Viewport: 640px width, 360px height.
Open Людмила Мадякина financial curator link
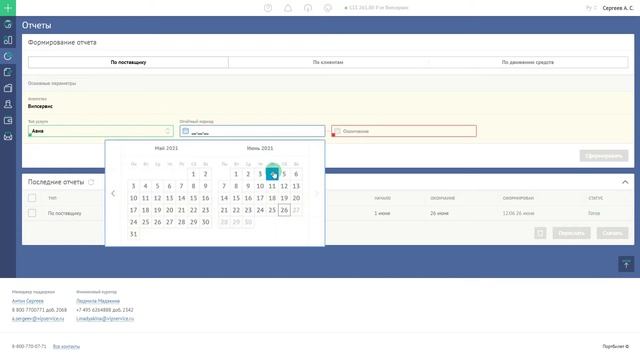tap(98, 301)
